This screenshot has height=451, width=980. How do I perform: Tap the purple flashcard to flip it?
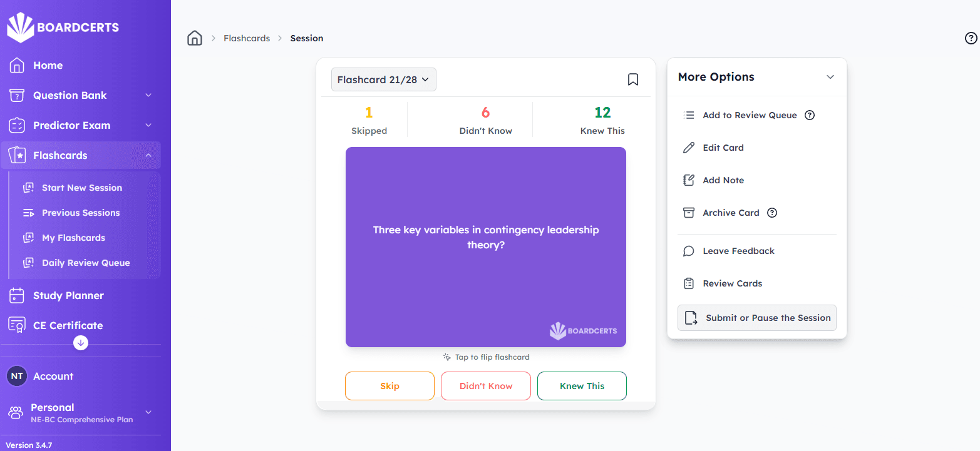point(485,247)
